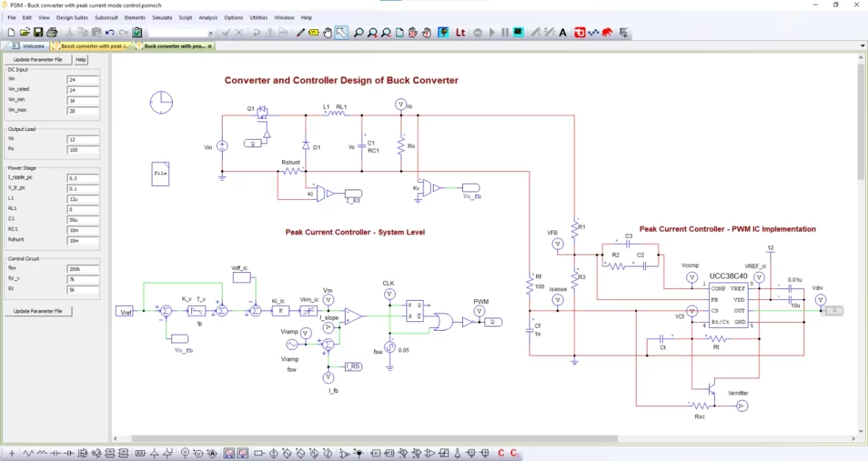The width and height of the screenshot is (868, 461).
Task: Click the Undo arrow icon
Action: click(110, 32)
